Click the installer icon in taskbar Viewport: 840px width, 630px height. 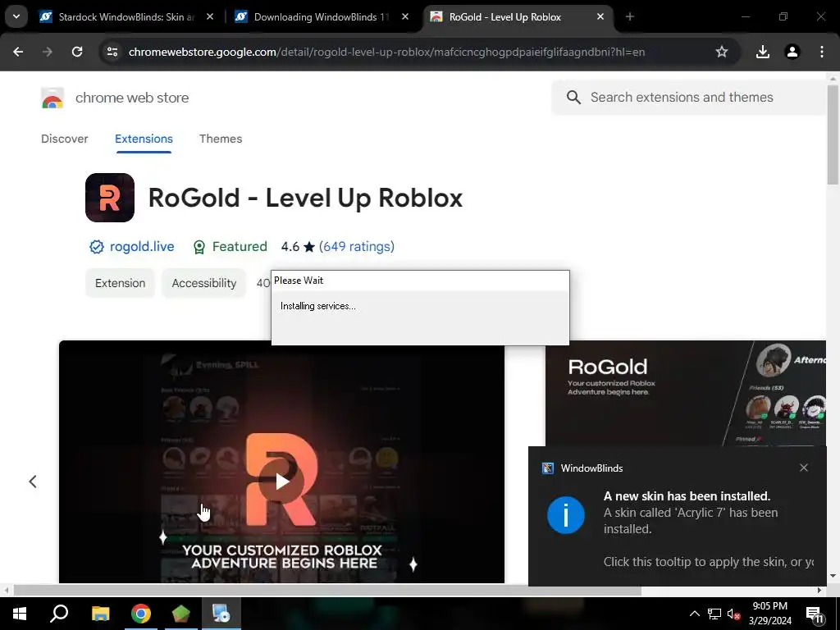[221, 614]
